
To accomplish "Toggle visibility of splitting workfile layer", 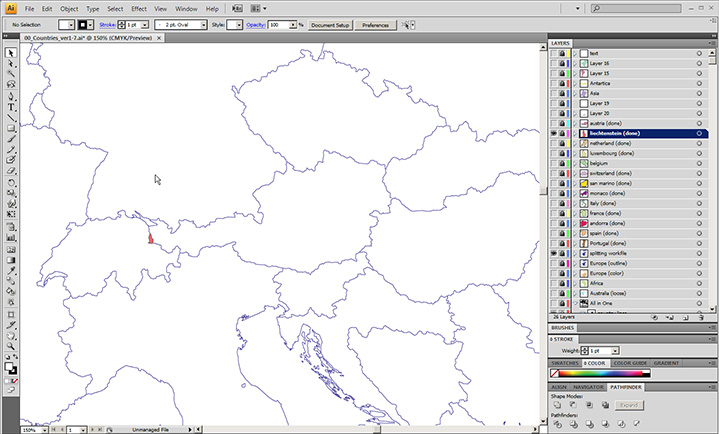I will coord(554,254).
